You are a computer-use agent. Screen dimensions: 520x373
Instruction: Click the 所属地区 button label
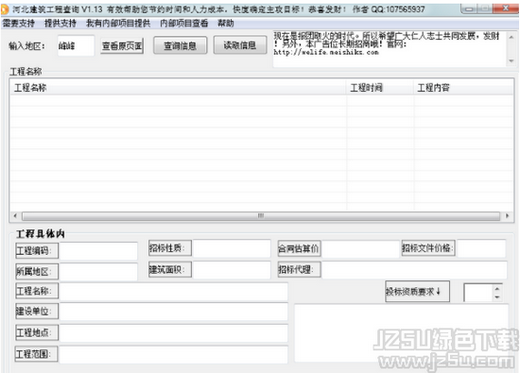(x=37, y=272)
